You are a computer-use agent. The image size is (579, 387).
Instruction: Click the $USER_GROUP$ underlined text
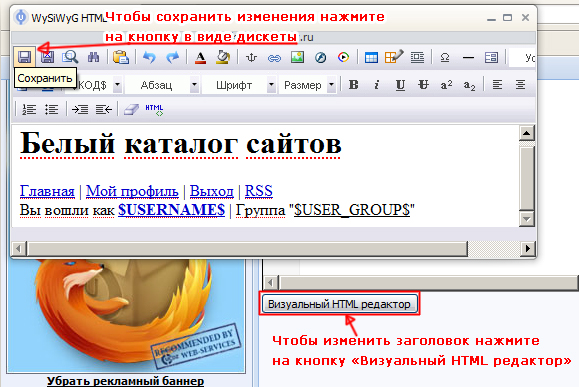pyautogui.click(x=352, y=210)
